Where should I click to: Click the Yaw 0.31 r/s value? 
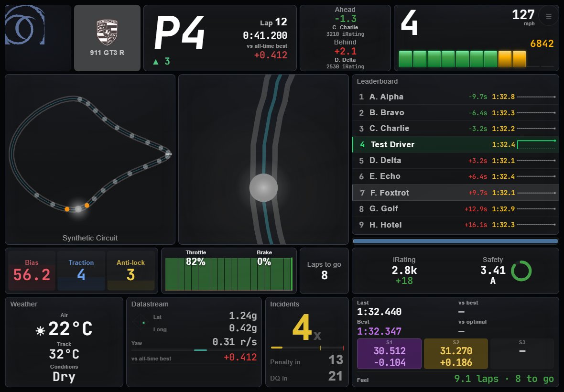click(x=235, y=341)
